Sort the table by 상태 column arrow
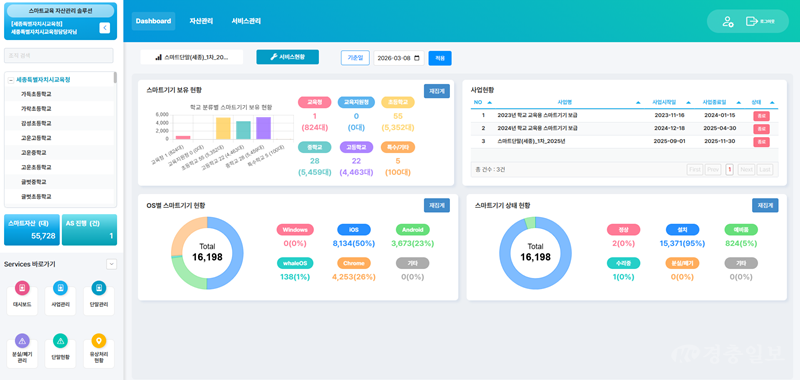 tap(772, 103)
